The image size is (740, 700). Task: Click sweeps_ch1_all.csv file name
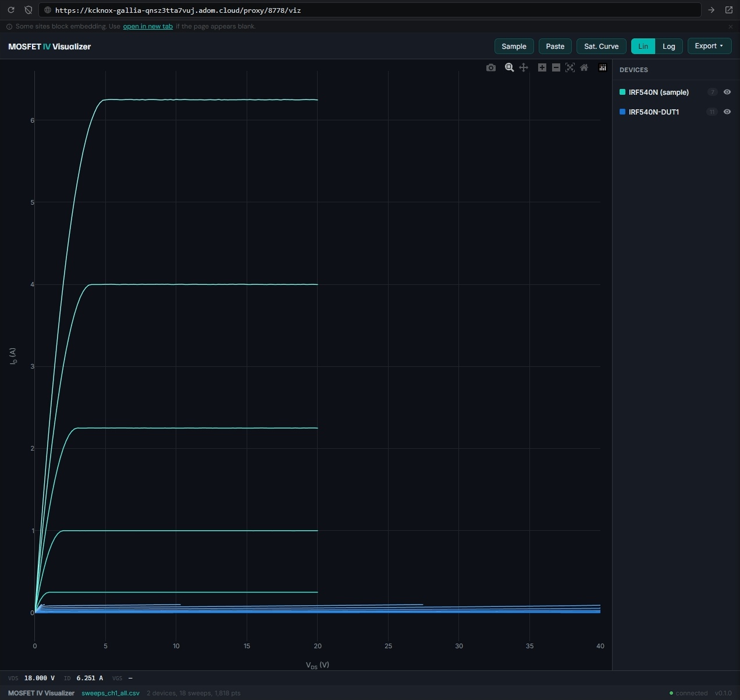coord(111,693)
